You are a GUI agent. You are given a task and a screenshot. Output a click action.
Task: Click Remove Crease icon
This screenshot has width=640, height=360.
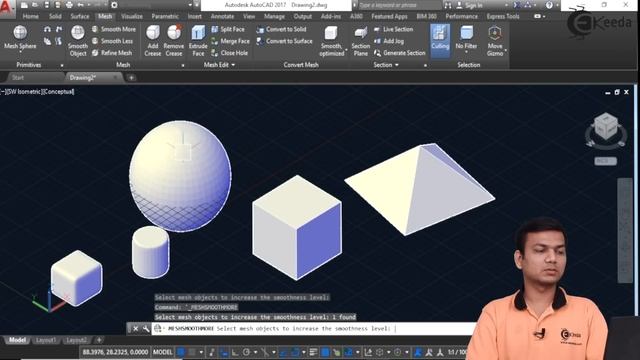pyautogui.click(x=173, y=33)
